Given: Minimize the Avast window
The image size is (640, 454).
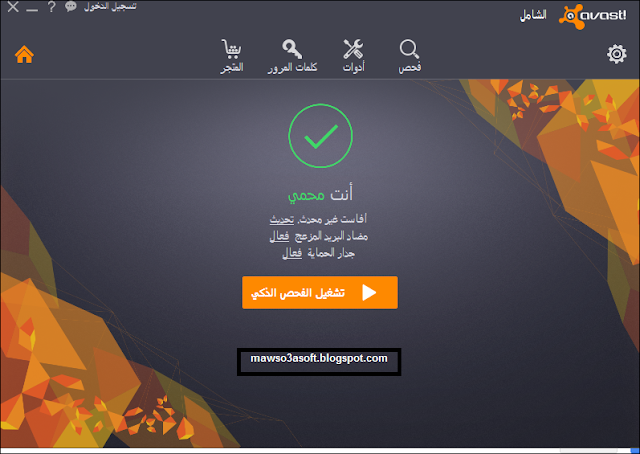Looking at the screenshot, I should pos(32,8).
